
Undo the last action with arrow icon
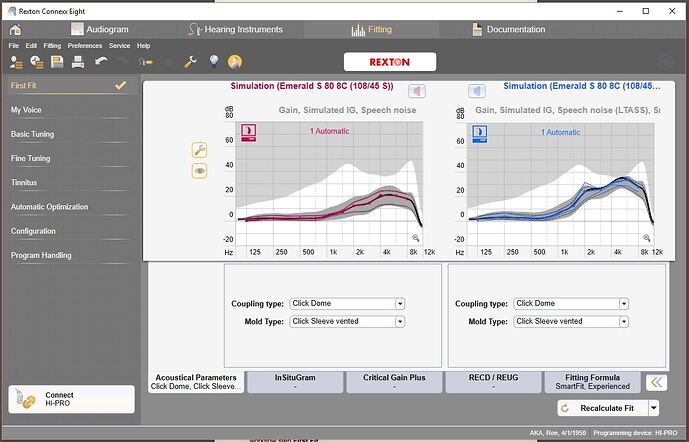point(101,62)
